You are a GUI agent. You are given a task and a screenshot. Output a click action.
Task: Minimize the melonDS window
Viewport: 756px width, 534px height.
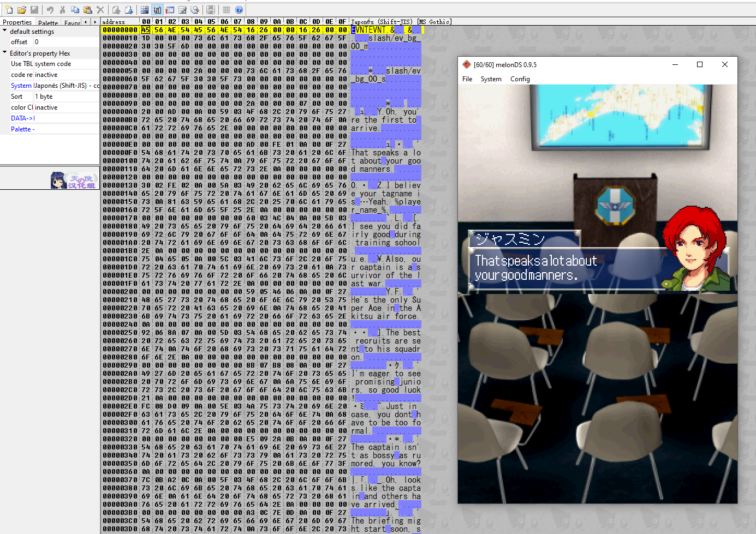675,64
